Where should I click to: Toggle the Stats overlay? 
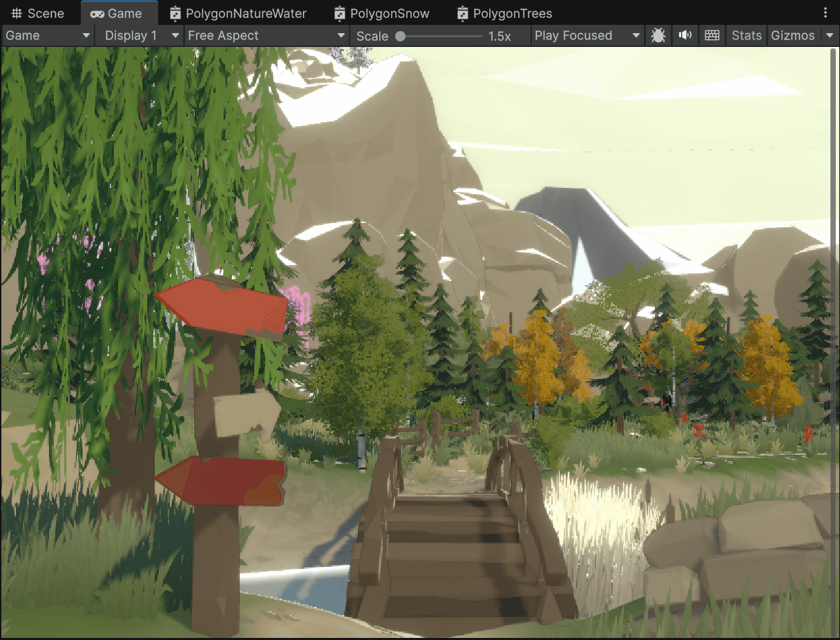746,35
